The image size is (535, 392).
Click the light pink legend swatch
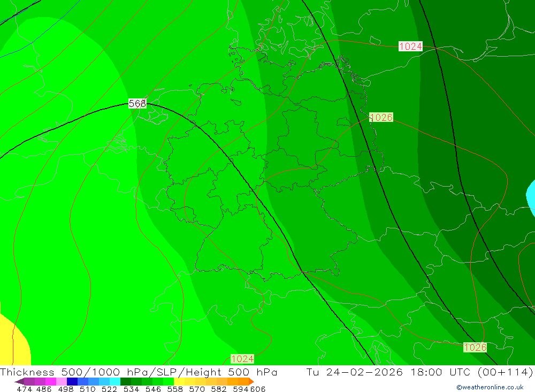click(62, 381)
